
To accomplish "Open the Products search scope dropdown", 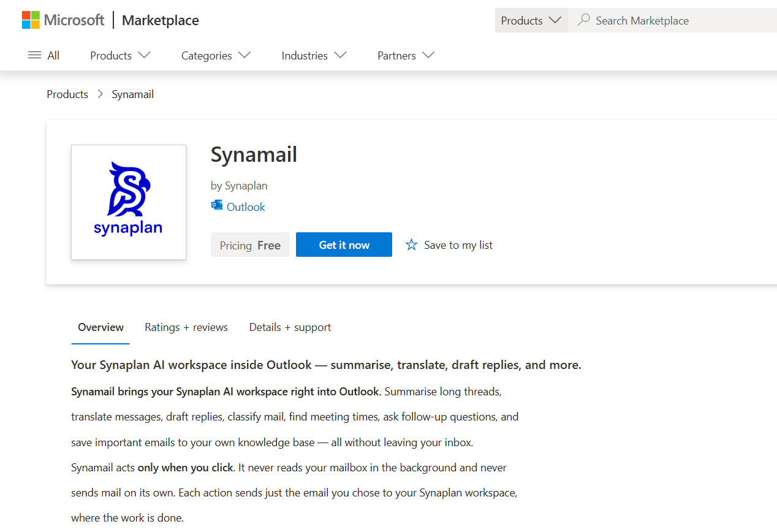I will coord(531,20).
